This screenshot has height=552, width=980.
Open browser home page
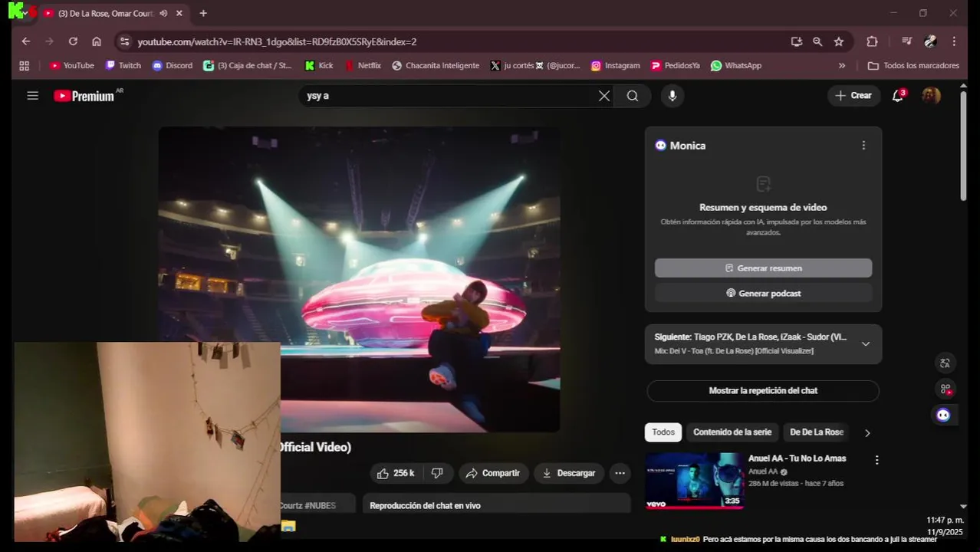click(x=97, y=41)
